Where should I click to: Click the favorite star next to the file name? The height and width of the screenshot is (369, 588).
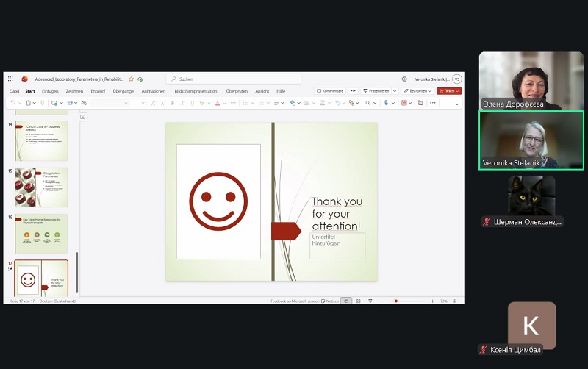(x=132, y=79)
